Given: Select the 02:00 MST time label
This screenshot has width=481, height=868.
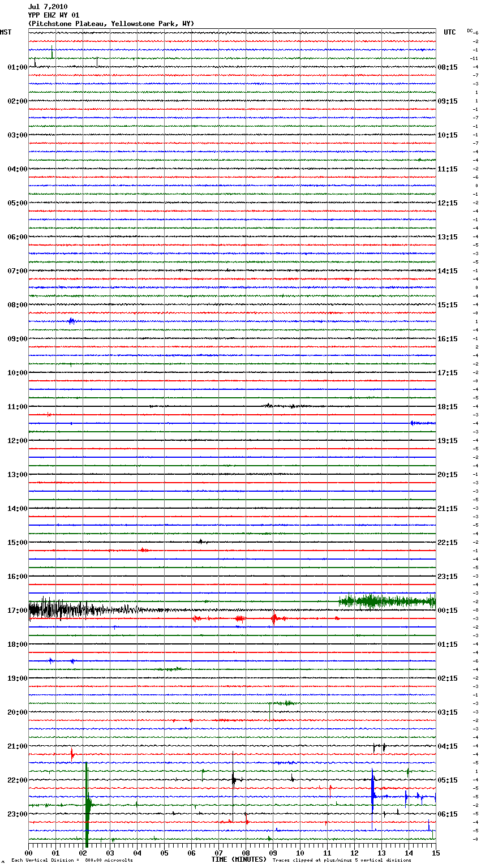Looking at the screenshot, I should [x=18, y=101].
